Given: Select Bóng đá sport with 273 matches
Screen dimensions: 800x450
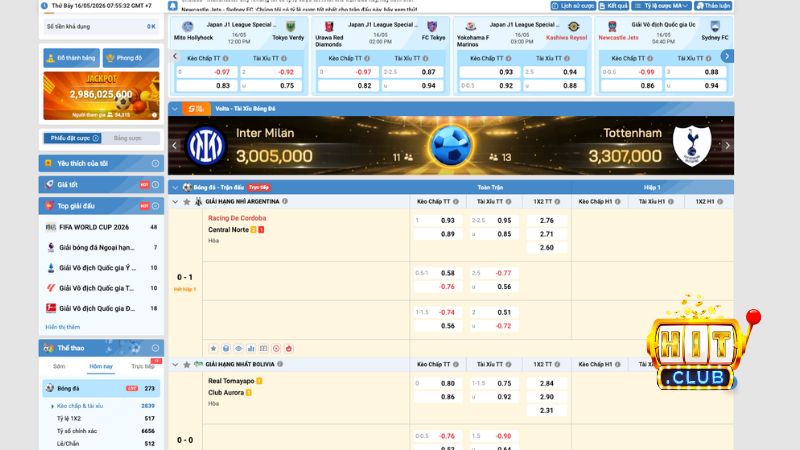Looking at the screenshot, I should pyautogui.click(x=101, y=388).
